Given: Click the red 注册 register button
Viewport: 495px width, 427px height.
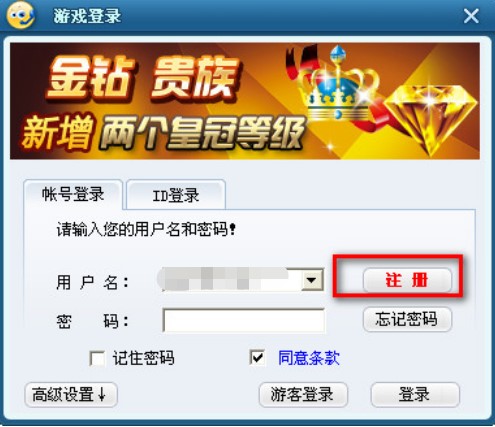Looking at the screenshot, I should [407, 280].
